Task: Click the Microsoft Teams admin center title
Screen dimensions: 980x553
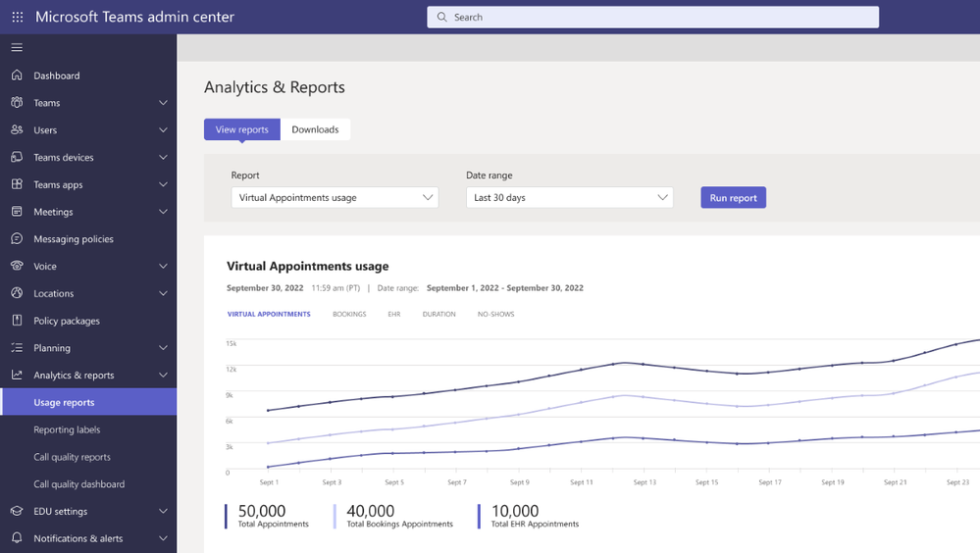Action: 134,17
